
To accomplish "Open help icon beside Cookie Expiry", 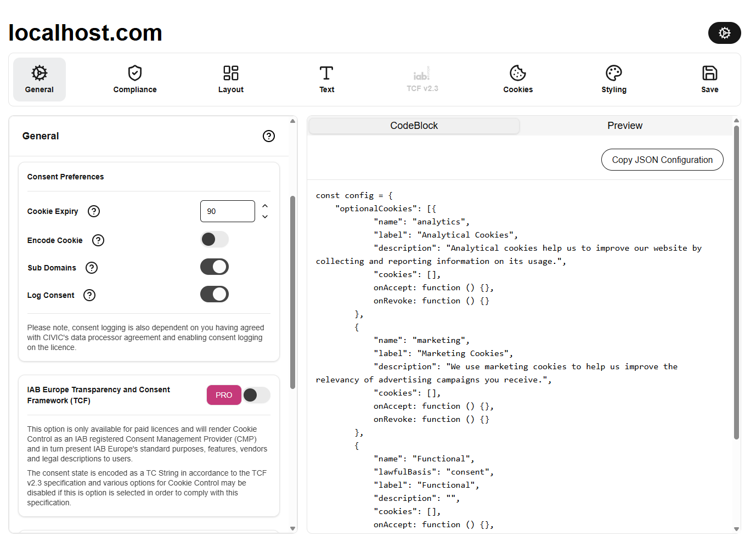I will 94,211.
